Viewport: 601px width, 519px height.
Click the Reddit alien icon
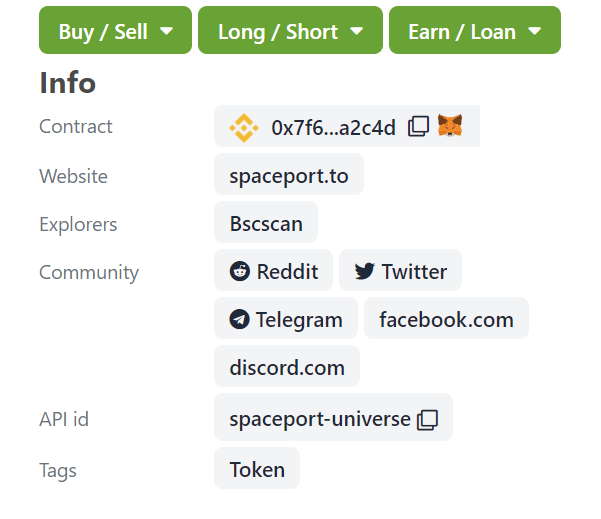(240, 271)
